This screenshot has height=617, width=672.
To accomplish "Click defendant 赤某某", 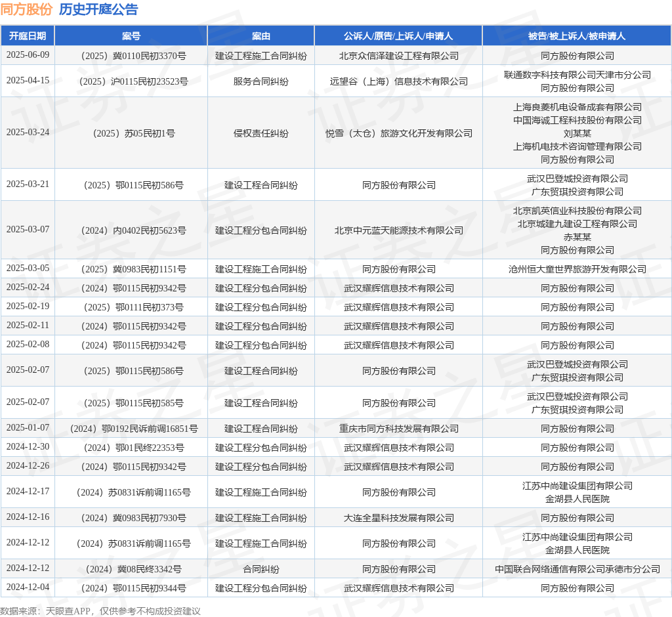I will coord(577,237).
